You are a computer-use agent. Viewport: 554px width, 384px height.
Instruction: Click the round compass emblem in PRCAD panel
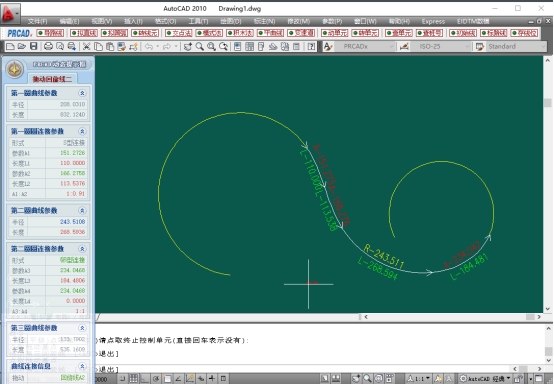point(14,69)
